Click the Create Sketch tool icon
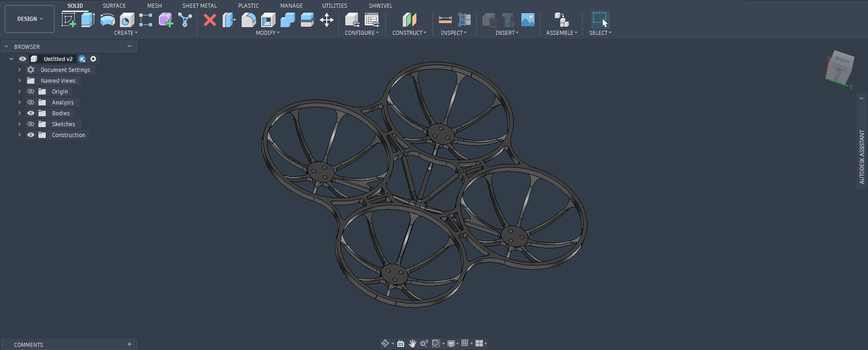The height and width of the screenshot is (350, 868). (69, 20)
